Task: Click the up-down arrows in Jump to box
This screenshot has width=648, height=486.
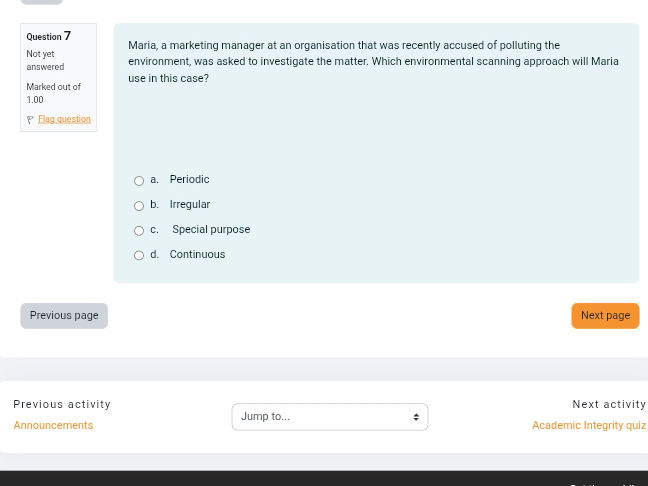Action: click(x=416, y=417)
